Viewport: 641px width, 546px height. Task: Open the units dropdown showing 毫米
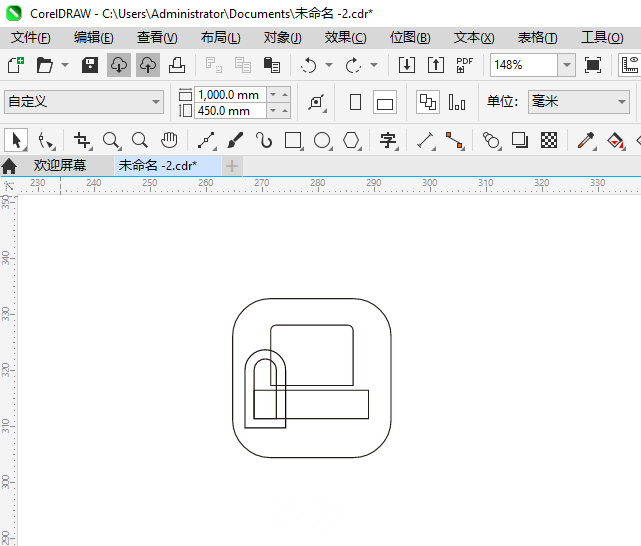(x=579, y=102)
